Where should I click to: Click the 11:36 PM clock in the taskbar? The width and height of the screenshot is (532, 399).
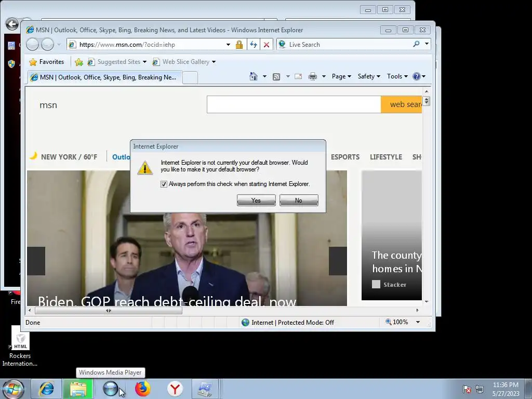coord(506,389)
